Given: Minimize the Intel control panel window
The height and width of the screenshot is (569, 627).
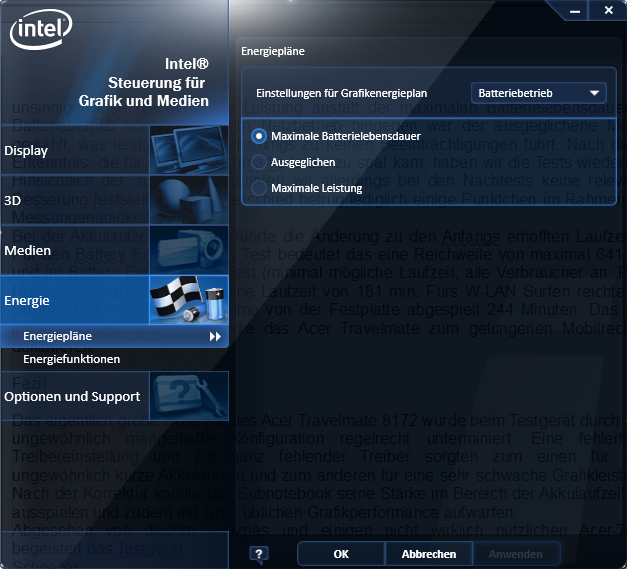Looking at the screenshot, I should [x=575, y=11].
